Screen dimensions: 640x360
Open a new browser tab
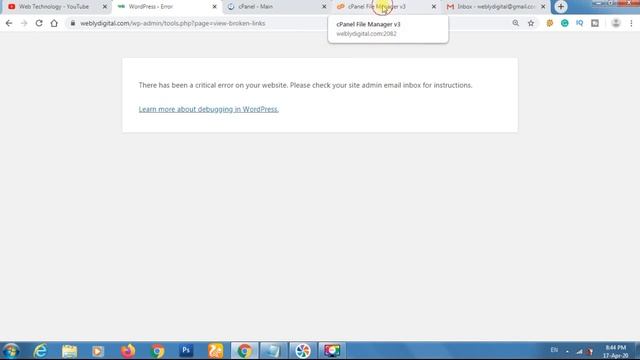coord(560,7)
